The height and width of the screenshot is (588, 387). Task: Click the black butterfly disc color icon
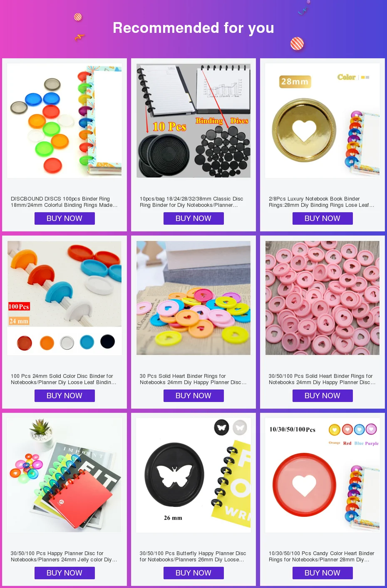[221, 427]
